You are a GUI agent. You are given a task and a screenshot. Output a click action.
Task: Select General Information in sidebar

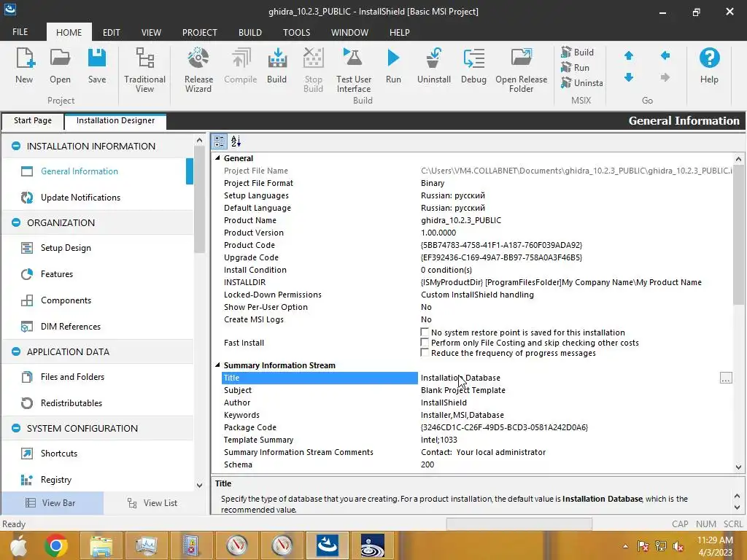click(x=80, y=171)
